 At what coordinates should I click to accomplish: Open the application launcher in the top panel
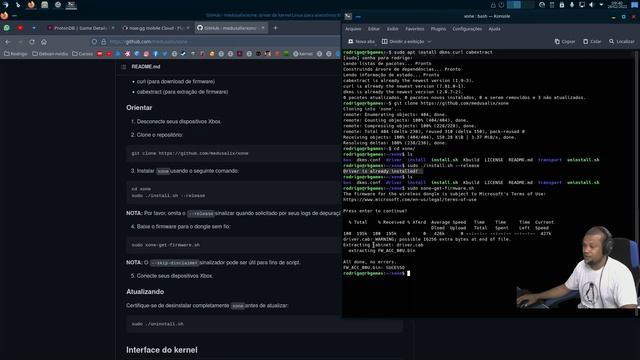coord(5,5)
